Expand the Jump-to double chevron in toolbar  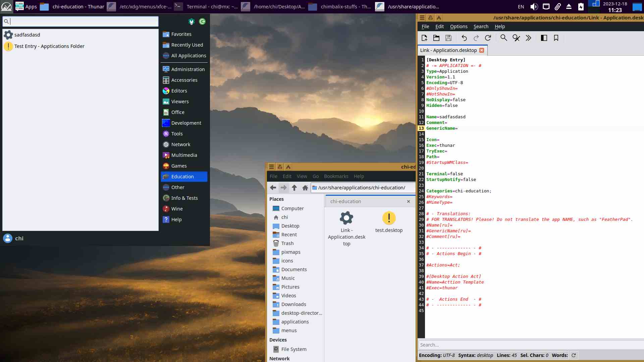tap(528, 38)
